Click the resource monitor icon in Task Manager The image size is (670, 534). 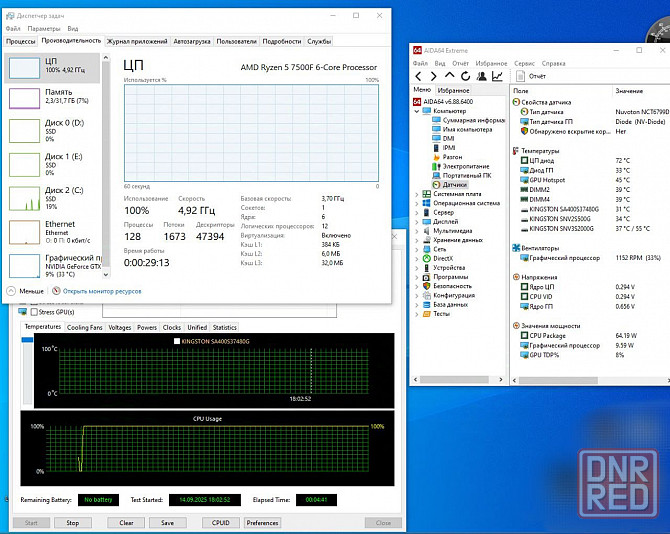click(x=56, y=291)
